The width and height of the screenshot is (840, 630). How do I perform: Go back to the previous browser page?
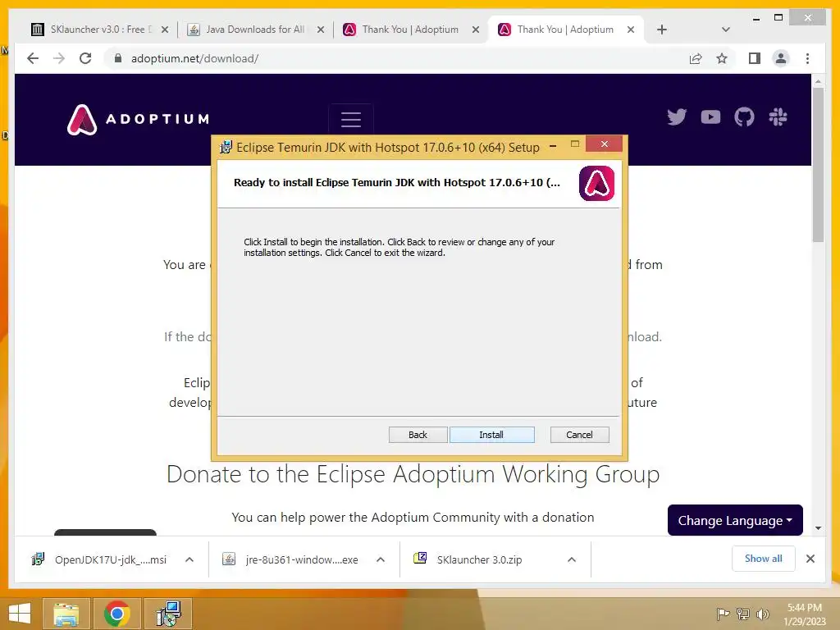point(33,58)
